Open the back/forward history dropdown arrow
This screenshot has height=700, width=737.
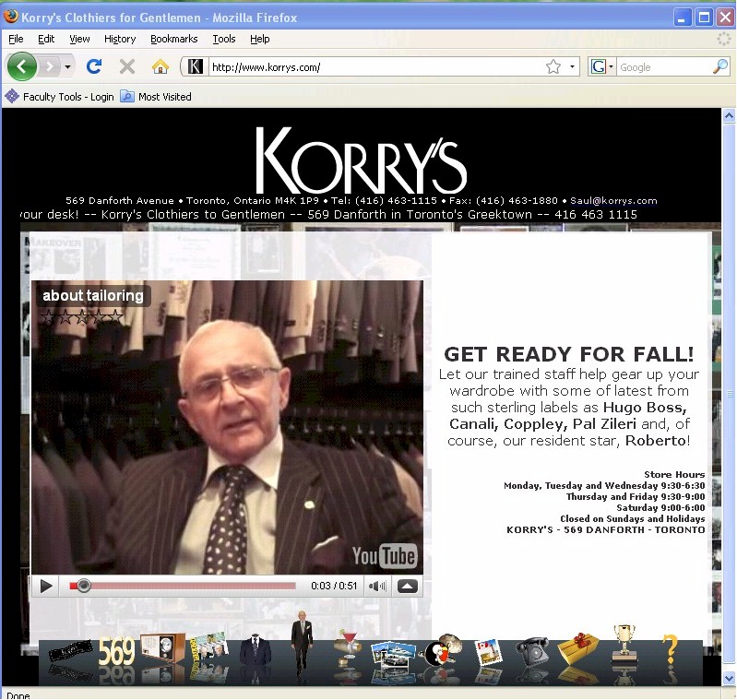point(67,67)
